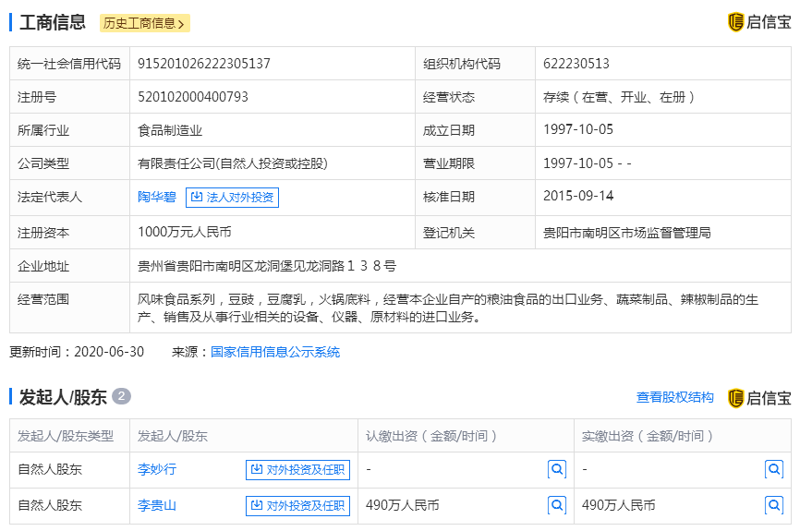The width and height of the screenshot is (812, 531).
Task: Select 490万人民币 in 实缴出资 column
Action: click(618, 505)
